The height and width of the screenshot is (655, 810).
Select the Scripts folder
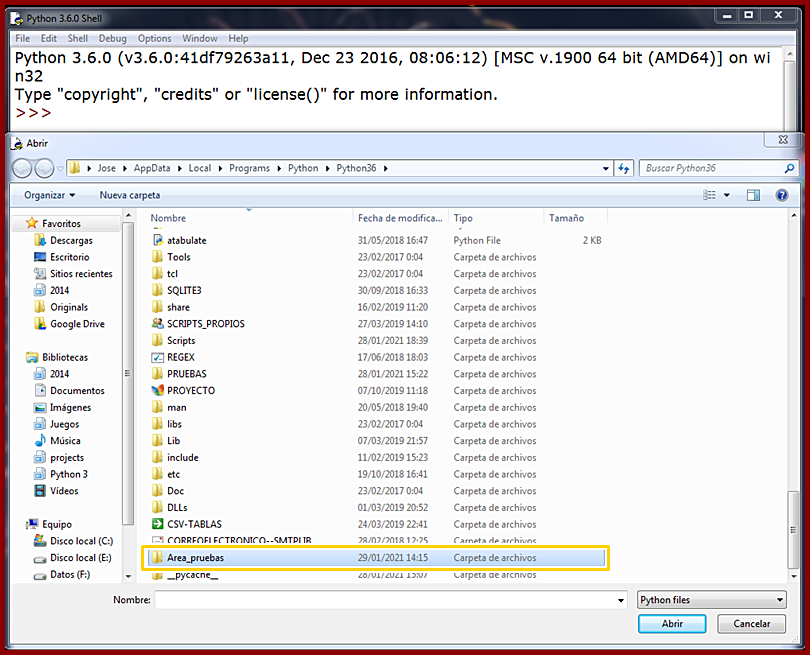point(181,340)
